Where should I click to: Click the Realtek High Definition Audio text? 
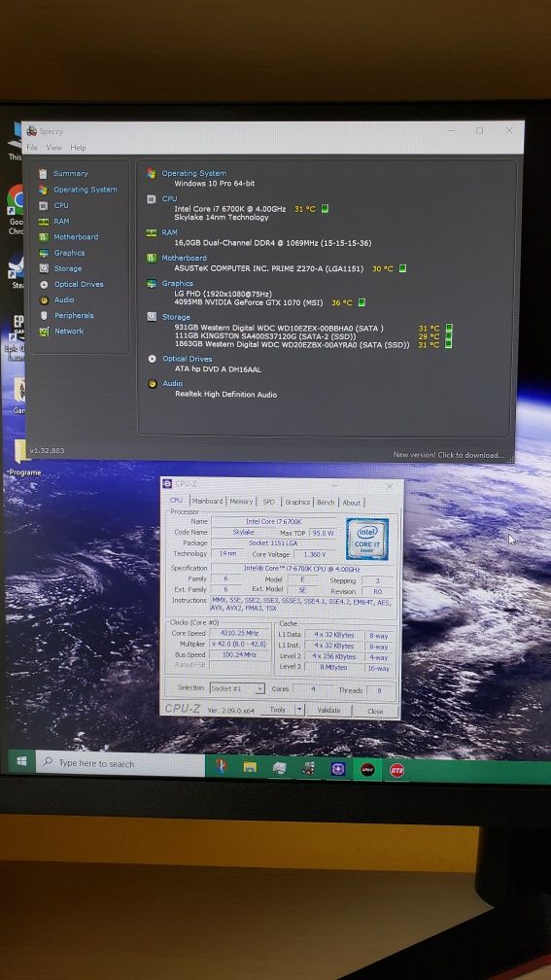tap(225, 395)
